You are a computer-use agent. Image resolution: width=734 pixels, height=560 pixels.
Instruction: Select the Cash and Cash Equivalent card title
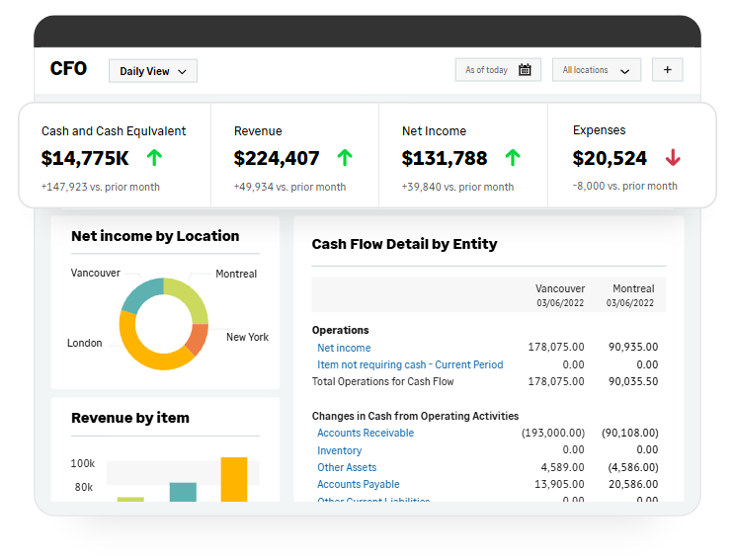(114, 131)
